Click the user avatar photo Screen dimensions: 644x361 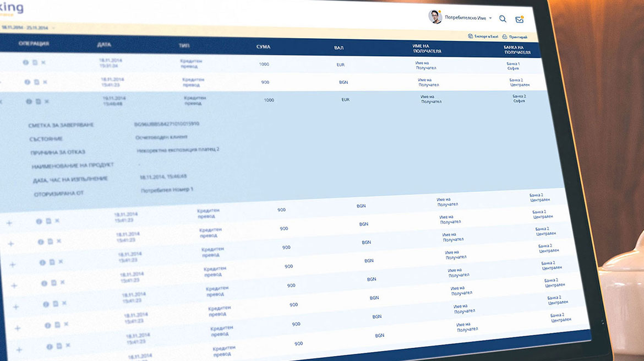(x=435, y=17)
